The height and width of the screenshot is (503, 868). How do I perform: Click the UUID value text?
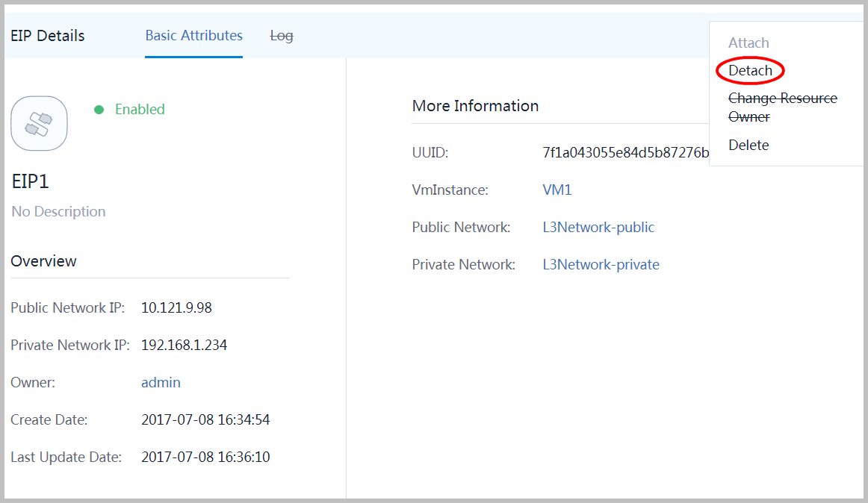click(625, 153)
